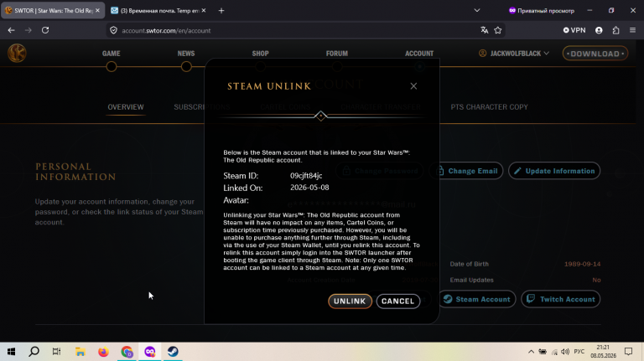Go forward in browser history
Image resolution: width=644 pixels, height=361 pixels.
28,30
